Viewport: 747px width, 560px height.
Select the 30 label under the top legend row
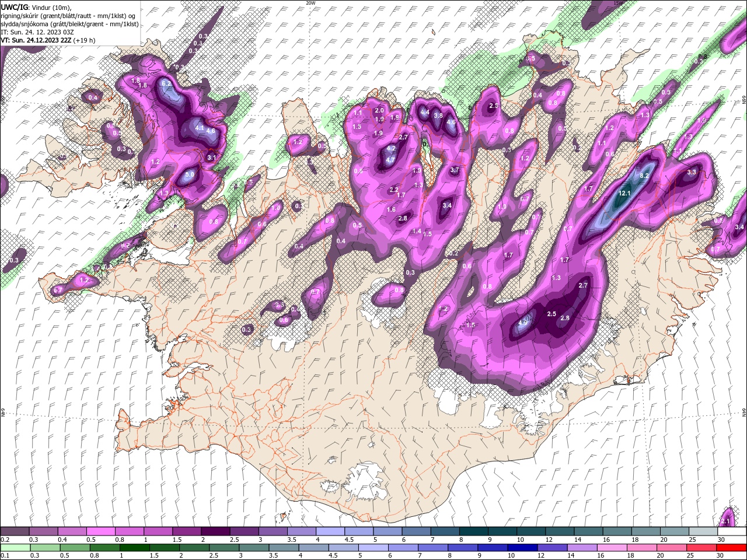721,540
